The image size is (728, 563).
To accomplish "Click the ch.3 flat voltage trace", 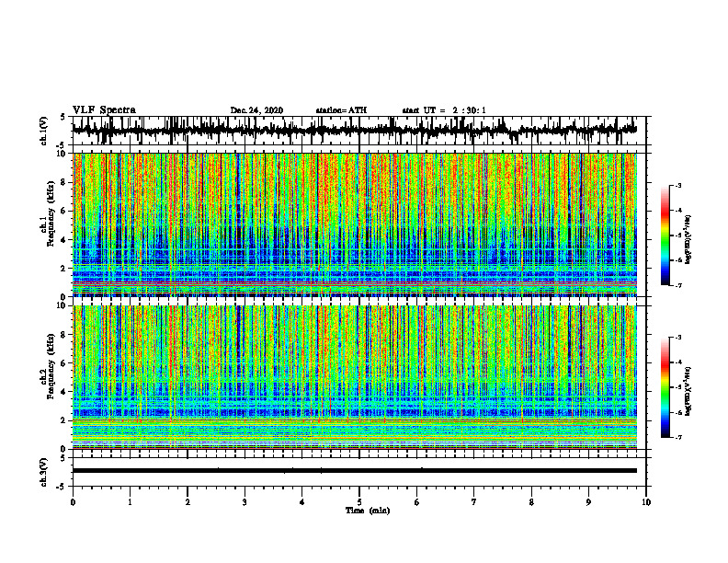I will click(354, 471).
